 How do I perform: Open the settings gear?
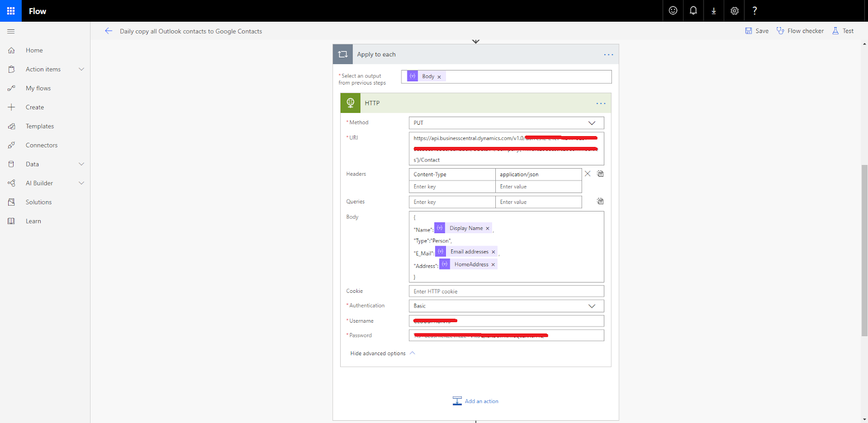(735, 11)
